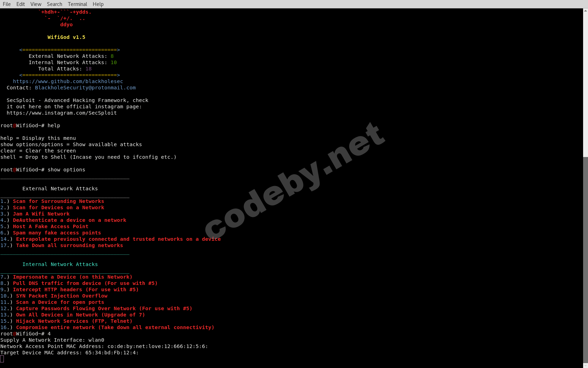Open the github.com/blackholesec link
The image size is (588, 368).
click(68, 81)
